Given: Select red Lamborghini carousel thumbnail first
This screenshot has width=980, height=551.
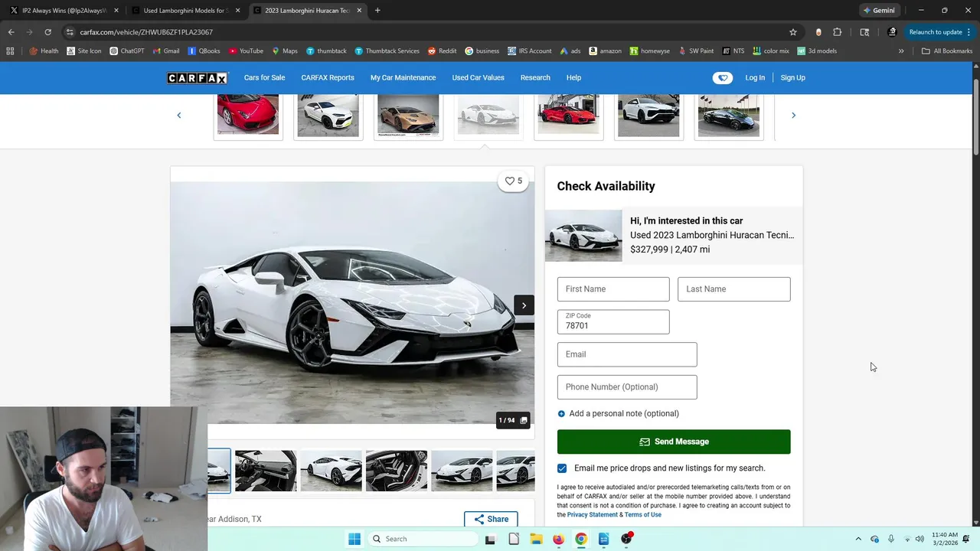Looking at the screenshot, I should coord(248,116).
